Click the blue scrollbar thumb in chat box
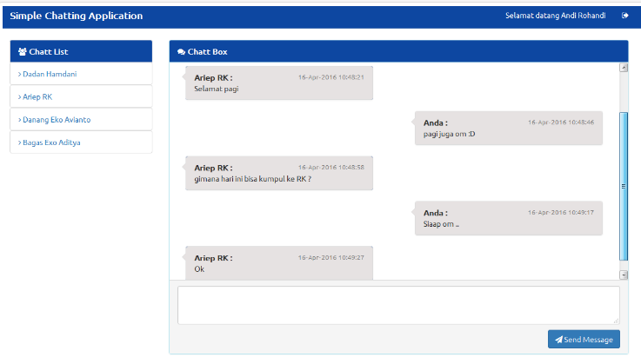641x364 pixels. click(624, 186)
